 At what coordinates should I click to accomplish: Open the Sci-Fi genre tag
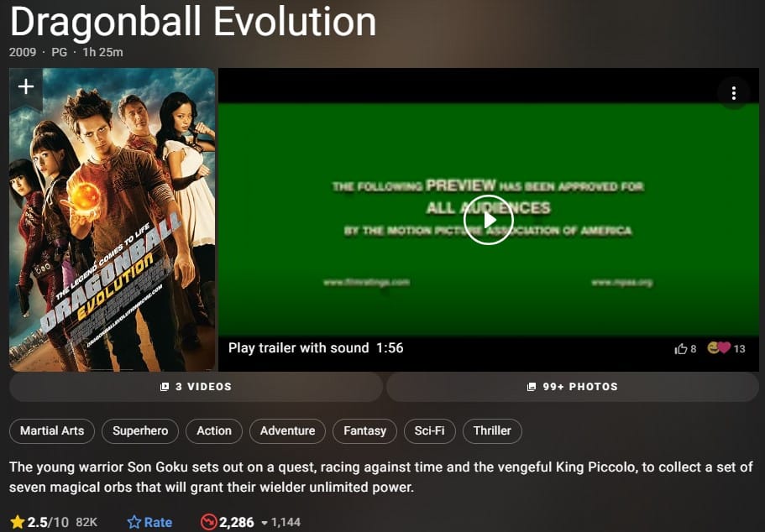click(429, 431)
